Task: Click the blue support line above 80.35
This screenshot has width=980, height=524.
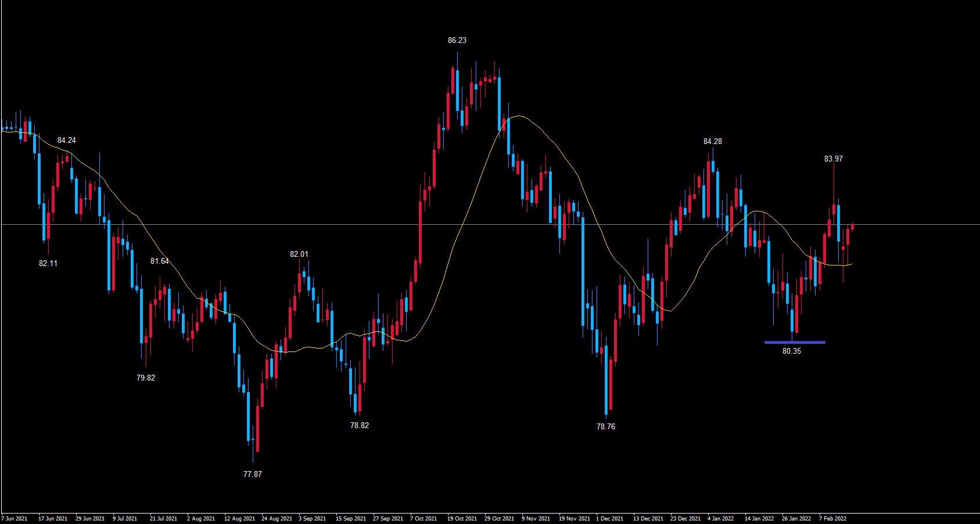Action: click(x=794, y=342)
